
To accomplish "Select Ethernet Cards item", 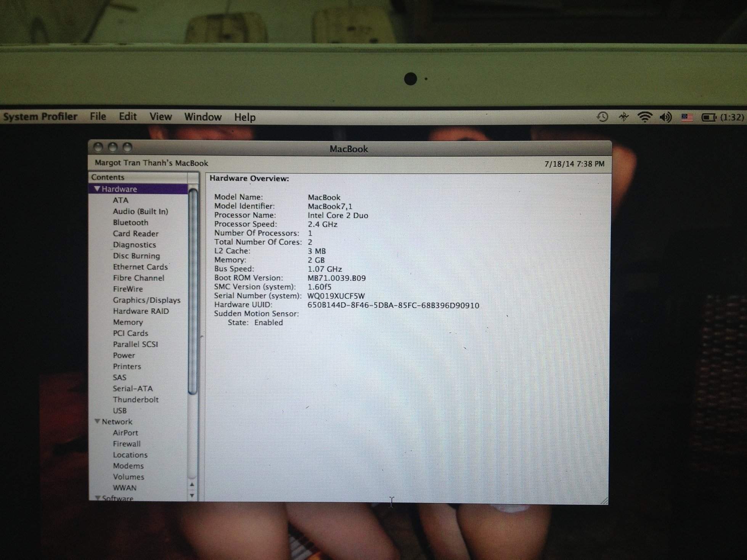I will coord(140,267).
